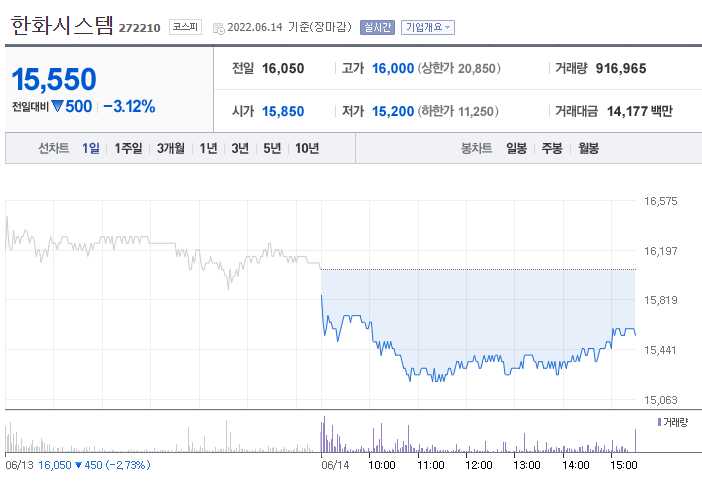Click the 16,197 price axis label
The image size is (702, 486).
(x=660, y=251)
